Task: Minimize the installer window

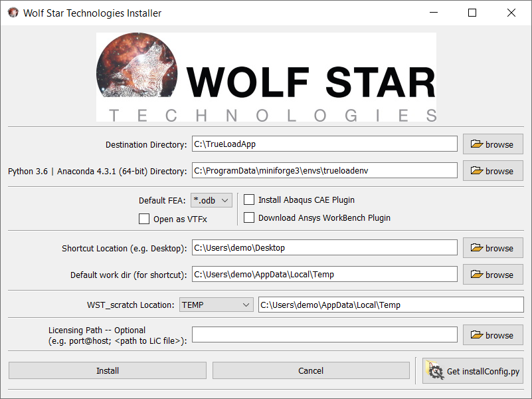Action: click(434, 13)
